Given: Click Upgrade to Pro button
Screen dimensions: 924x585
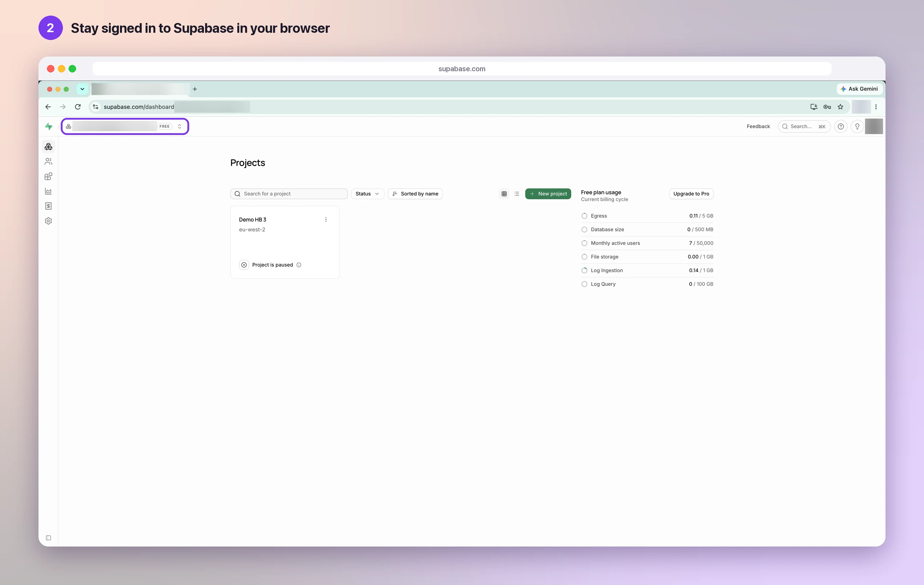Looking at the screenshot, I should click(691, 194).
